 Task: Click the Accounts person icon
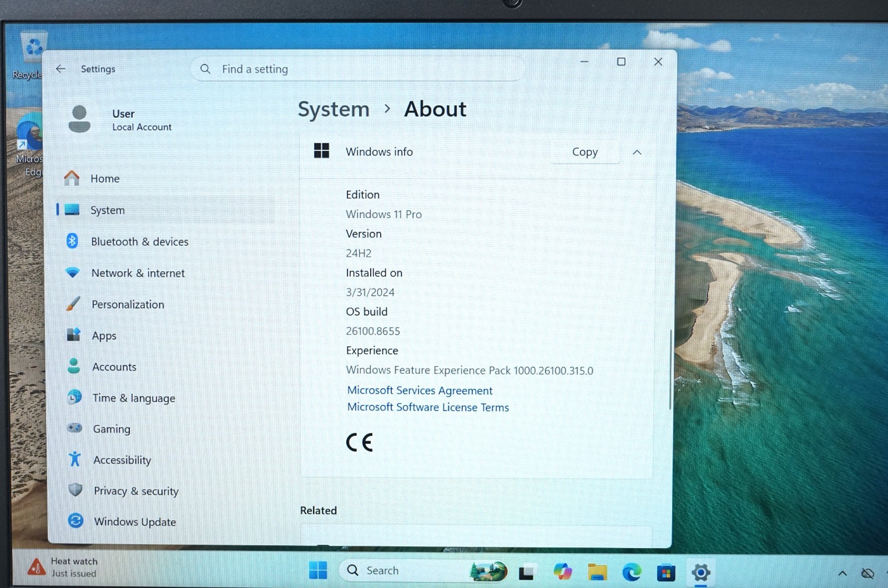point(73,366)
